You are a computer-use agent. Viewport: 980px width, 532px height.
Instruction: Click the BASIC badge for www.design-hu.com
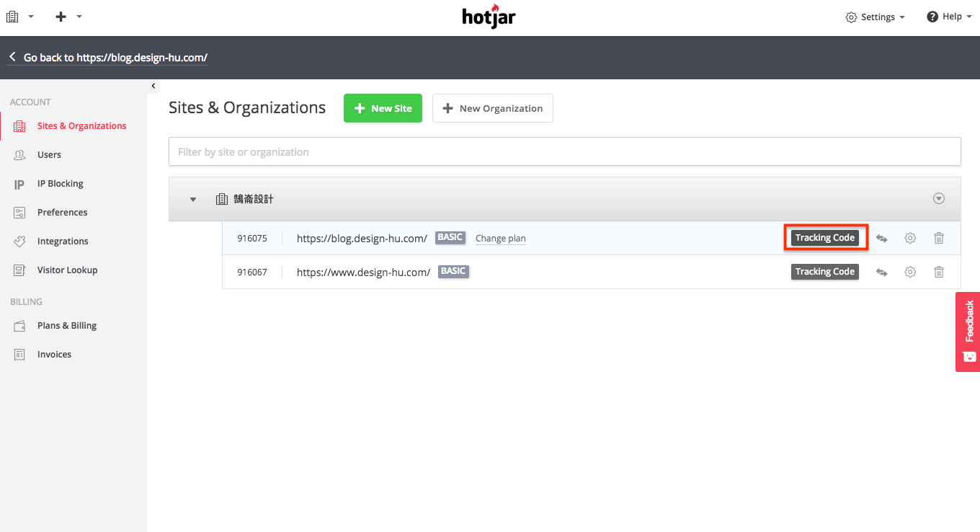453,271
